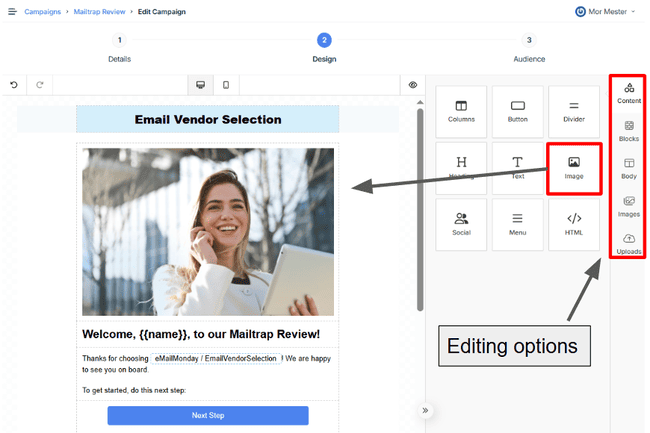Collapse the editor panel with double chevron

coord(425,411)
